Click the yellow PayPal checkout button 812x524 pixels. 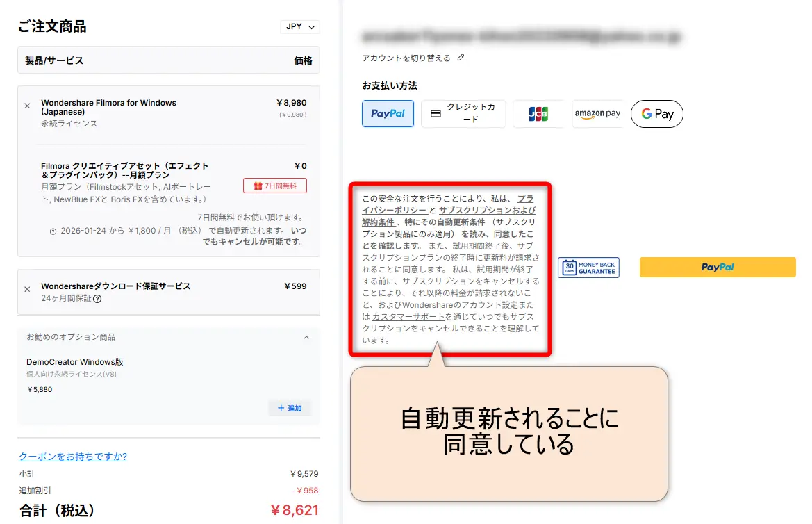pos(717,268)
